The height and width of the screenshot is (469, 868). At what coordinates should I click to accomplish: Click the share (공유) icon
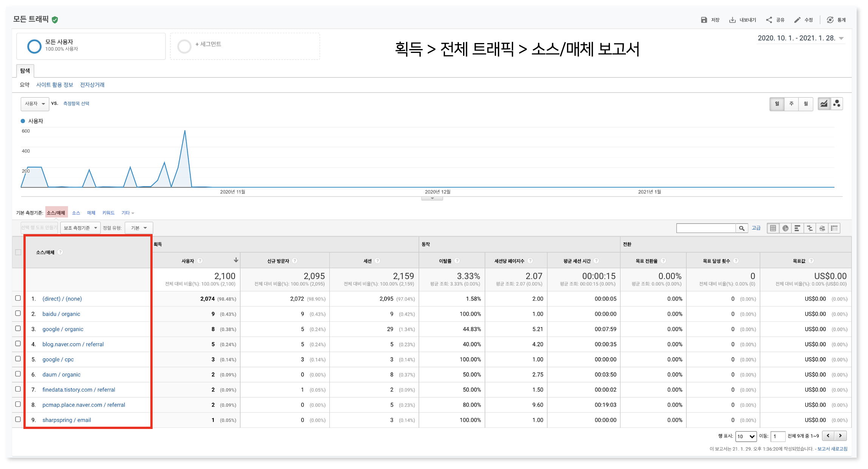pos(769,20)
